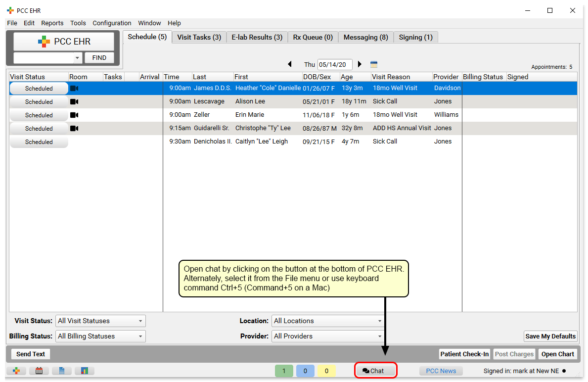Open the Help menu
This screenshot has height=382, width=588.
point(174,23)
